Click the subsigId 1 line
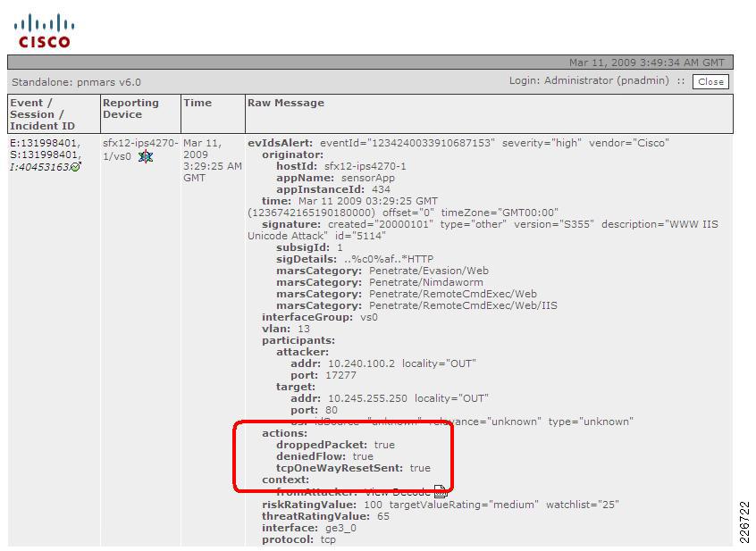Screen dimensions: 756x551 pyautogui.click(x=309, y=247)
